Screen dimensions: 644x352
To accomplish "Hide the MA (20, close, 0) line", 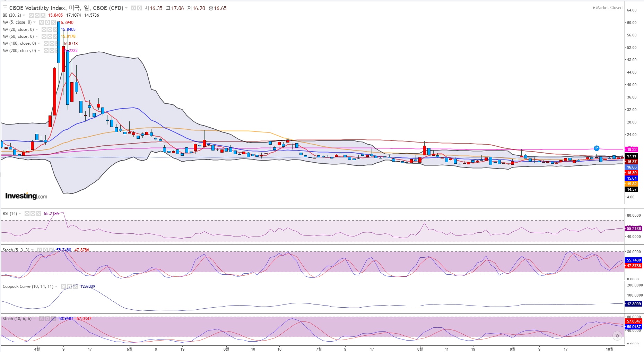I will [44, 29].
